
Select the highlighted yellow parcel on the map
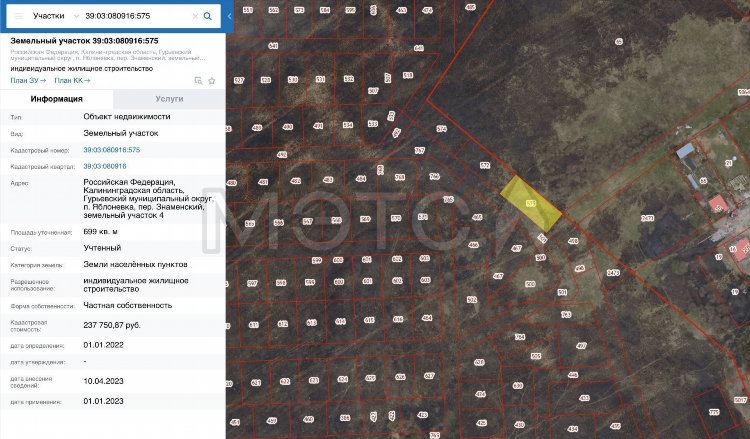530,204
